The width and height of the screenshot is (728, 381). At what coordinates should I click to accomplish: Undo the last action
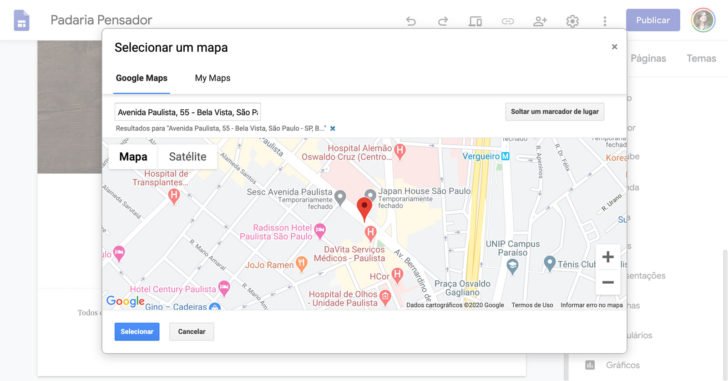411,21
